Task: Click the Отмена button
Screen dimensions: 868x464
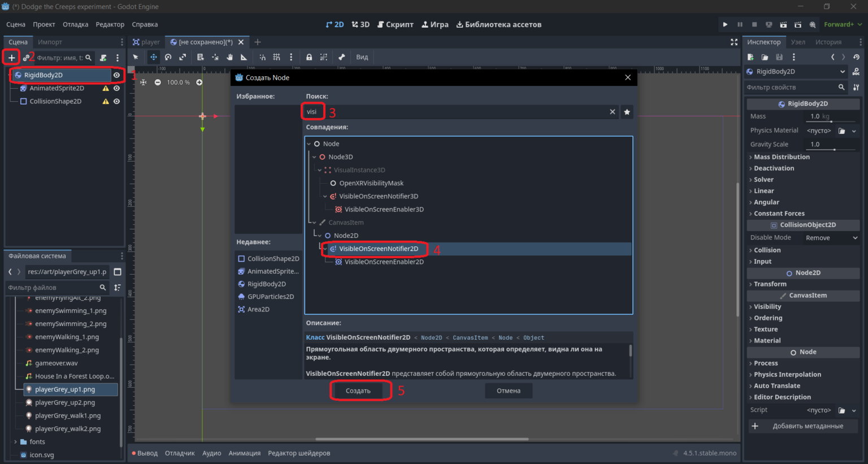Action: [509, 391]
